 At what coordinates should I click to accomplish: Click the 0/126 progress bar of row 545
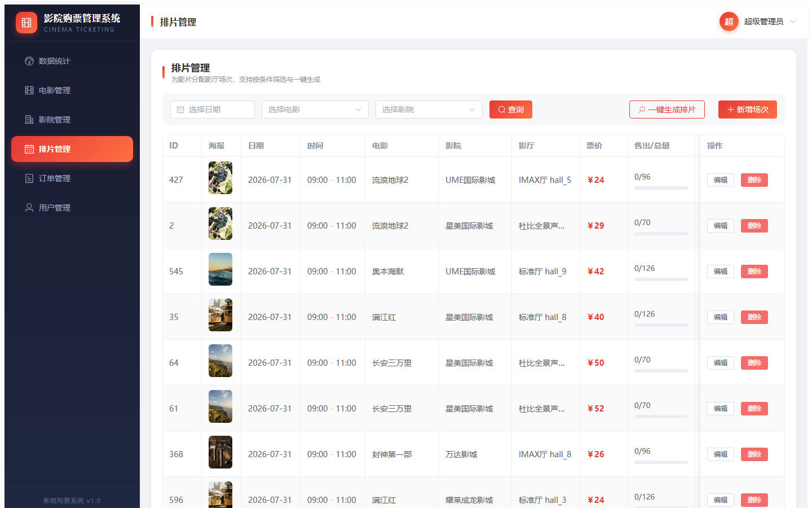(661, 279)
